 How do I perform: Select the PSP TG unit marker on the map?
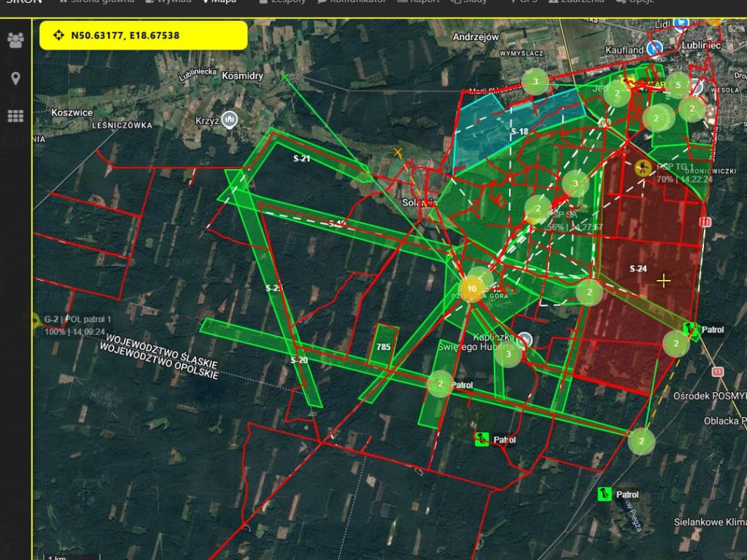coord(643,166)
